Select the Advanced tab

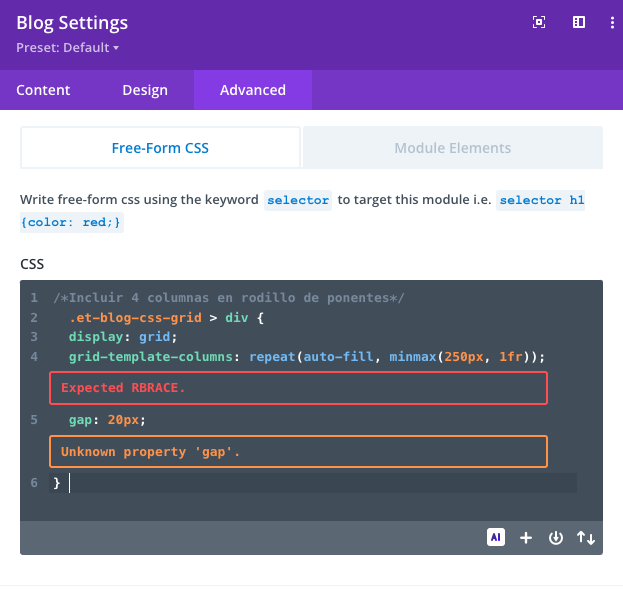253,90
